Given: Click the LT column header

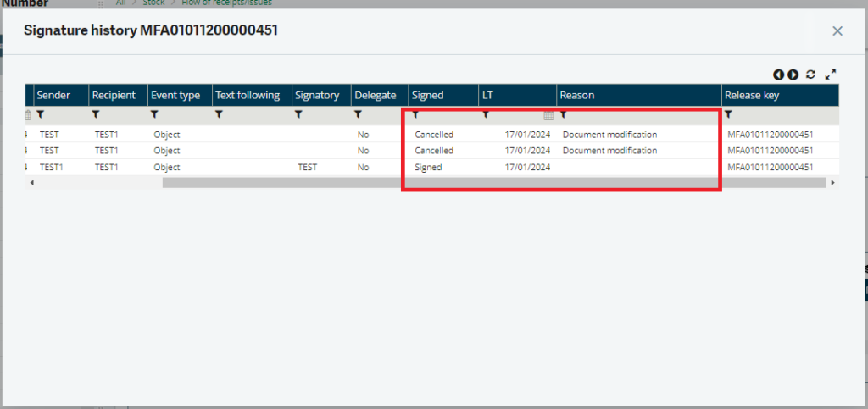Looking at the screenshot, I should pyautogui.click(x=488, y=96).
